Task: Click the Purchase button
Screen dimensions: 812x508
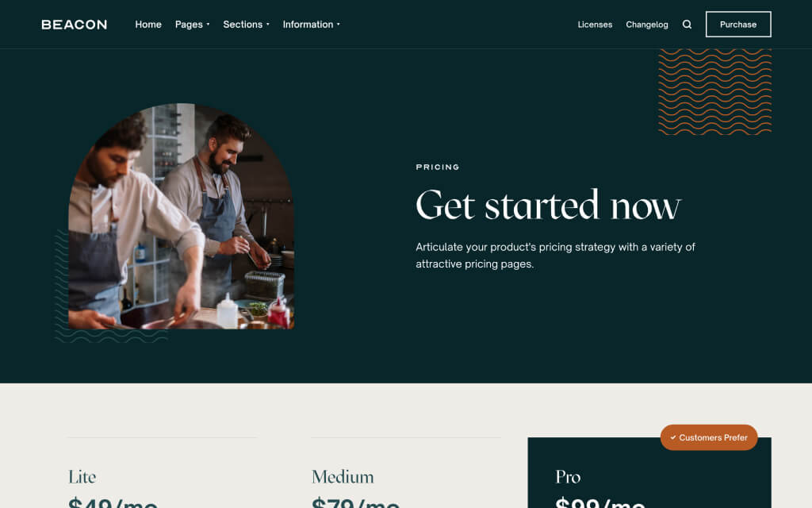Action: click(738, 25)
